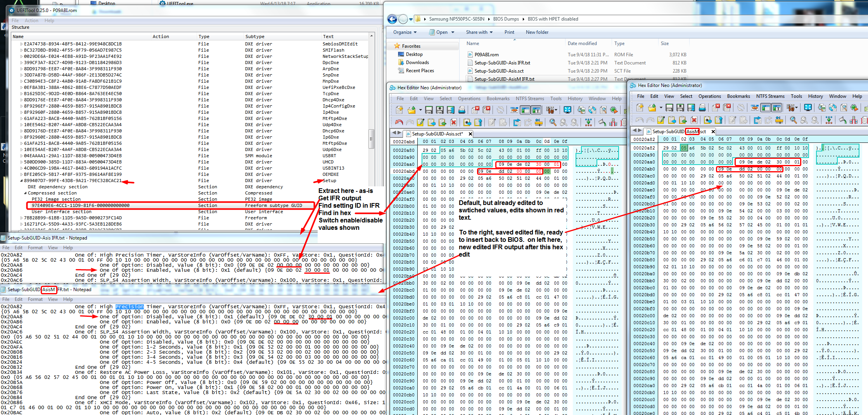
Task: Click New folder button in Explorer toolbar
Action: [537, 32]
